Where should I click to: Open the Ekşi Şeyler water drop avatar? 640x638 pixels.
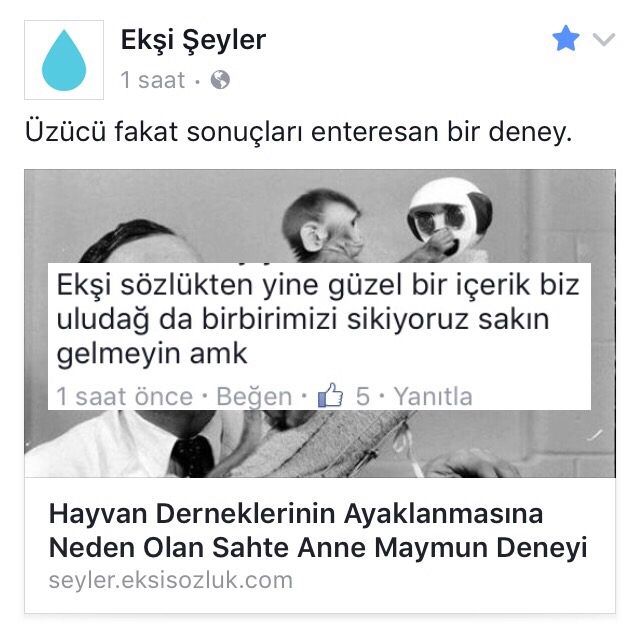click(x=64, y=60)
